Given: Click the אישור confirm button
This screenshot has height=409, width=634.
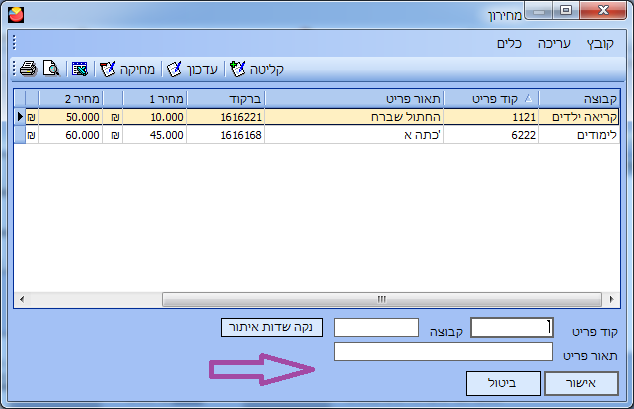Looking at the screenshot, I should click(x=581, y=383).
